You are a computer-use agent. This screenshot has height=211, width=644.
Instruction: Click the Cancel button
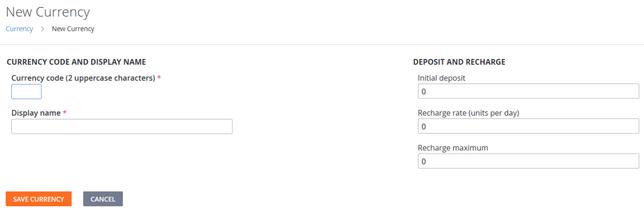[x=103, y=199]
